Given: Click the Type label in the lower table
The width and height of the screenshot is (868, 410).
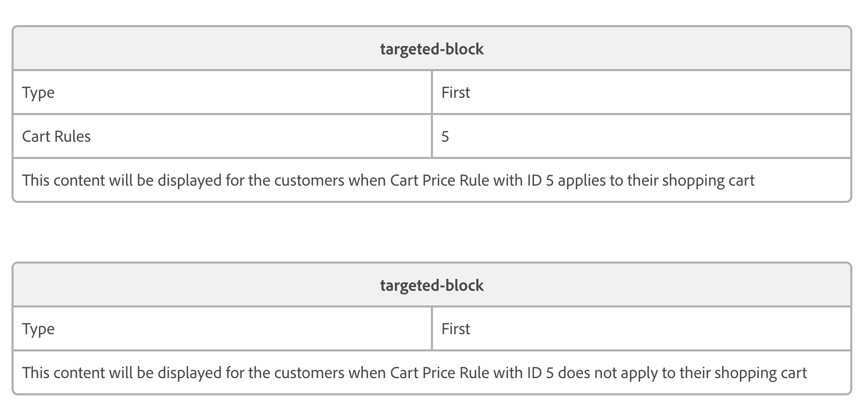Looking at the screenshot, I should (x=38, y=329).
